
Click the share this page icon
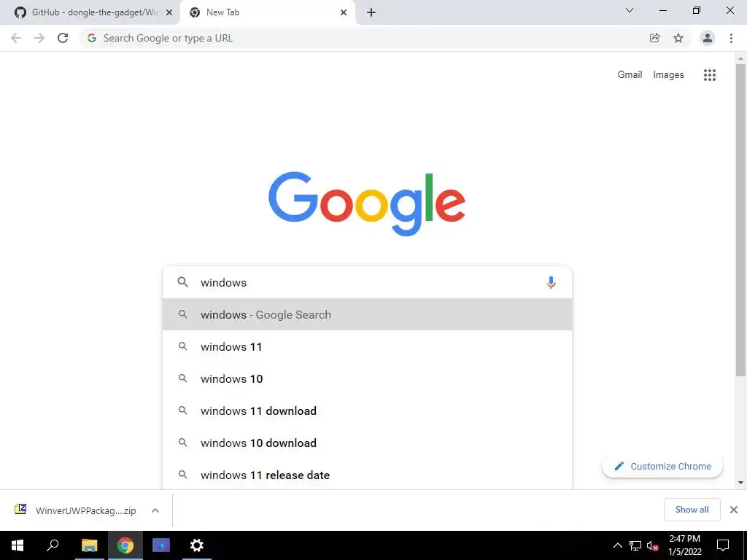click(654, 38)
